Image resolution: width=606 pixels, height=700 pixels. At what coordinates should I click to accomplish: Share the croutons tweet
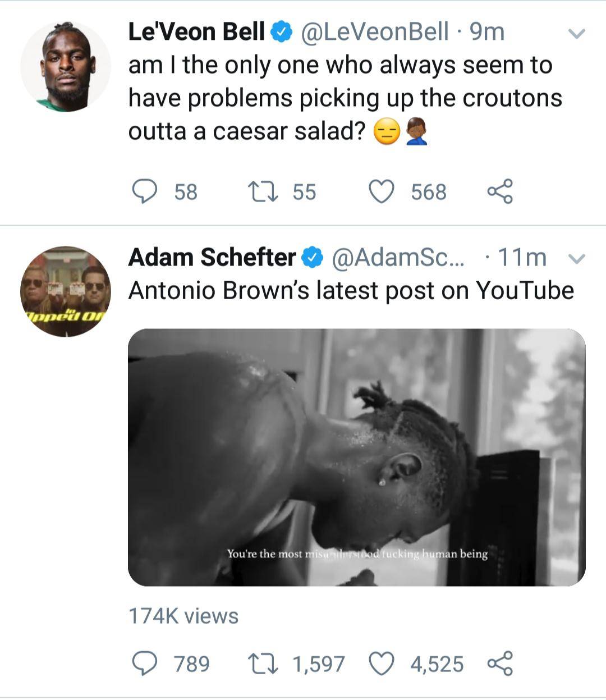pos(499,191)
